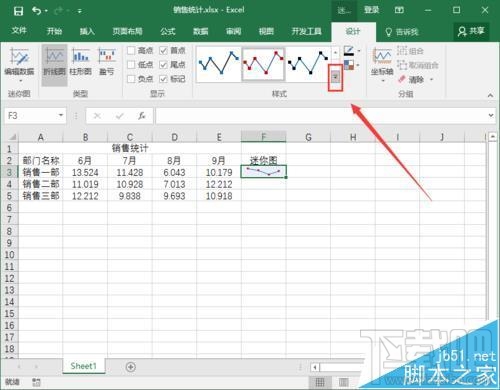The image size is (500, 390).
Task: Switch to the 审阅 ribbon tab
Action: (233, 31)
